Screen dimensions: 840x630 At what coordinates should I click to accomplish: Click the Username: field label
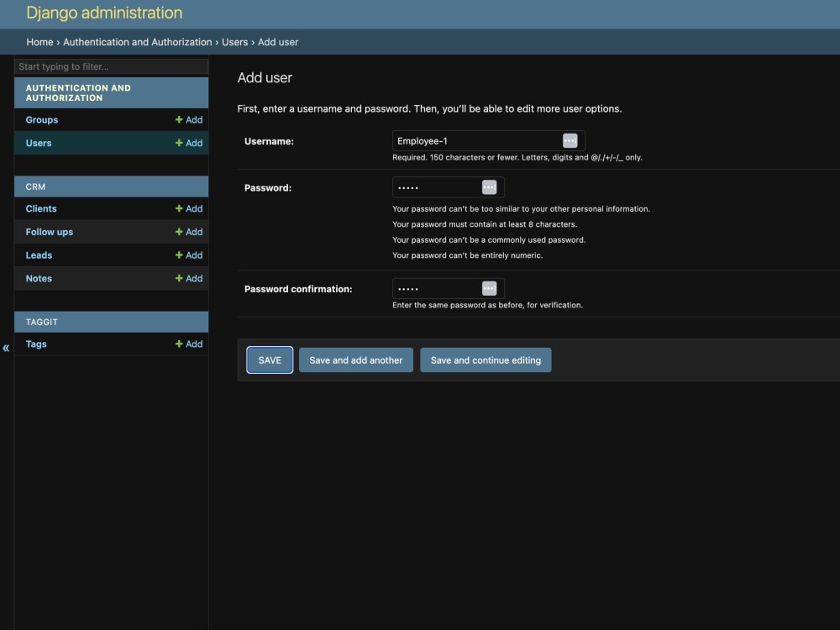[269, 141]
